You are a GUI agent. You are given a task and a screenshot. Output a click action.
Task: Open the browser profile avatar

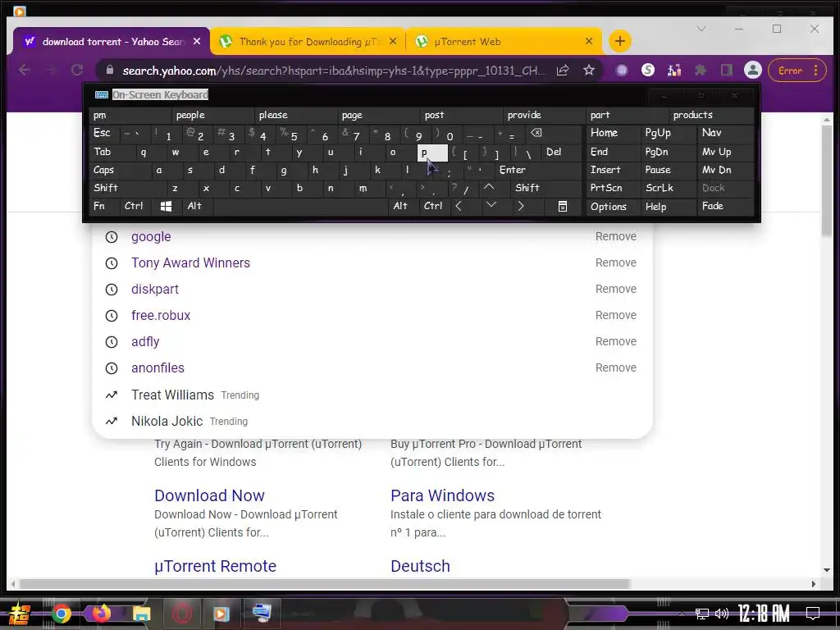[753, 71]
